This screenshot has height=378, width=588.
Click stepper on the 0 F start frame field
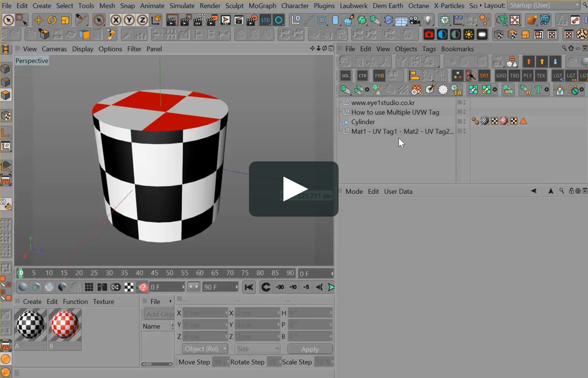point(183,287)
